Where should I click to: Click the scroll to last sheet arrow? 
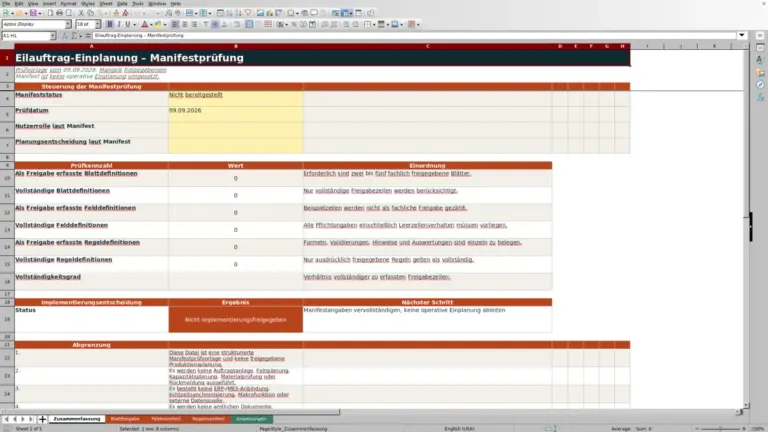coord(31,419)
